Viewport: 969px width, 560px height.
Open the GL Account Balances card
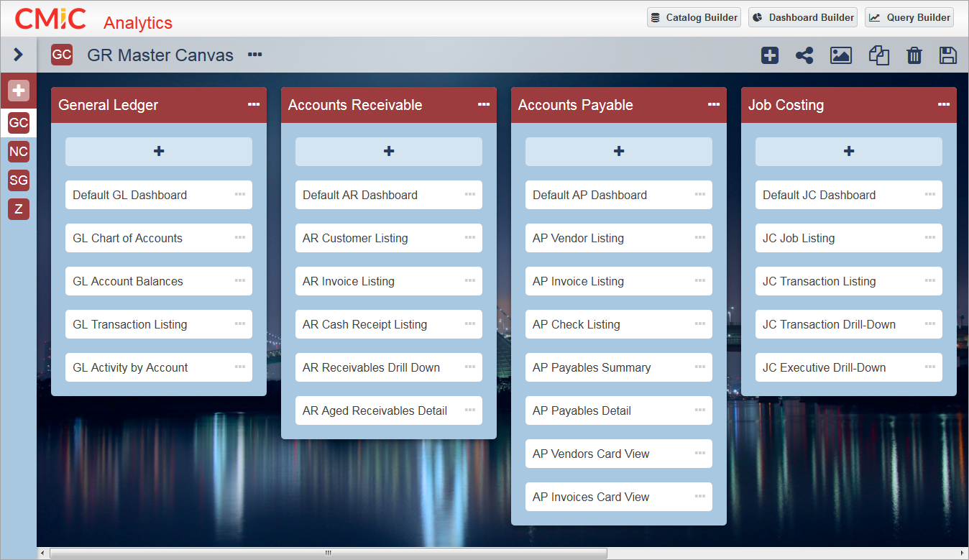point(159,281)
